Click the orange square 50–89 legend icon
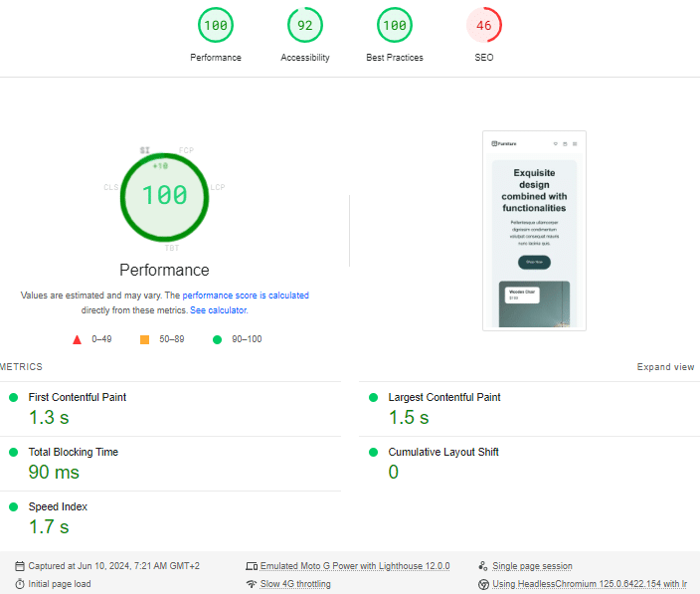This screenshot has width=700, height=594. click(x=144, y=339)
